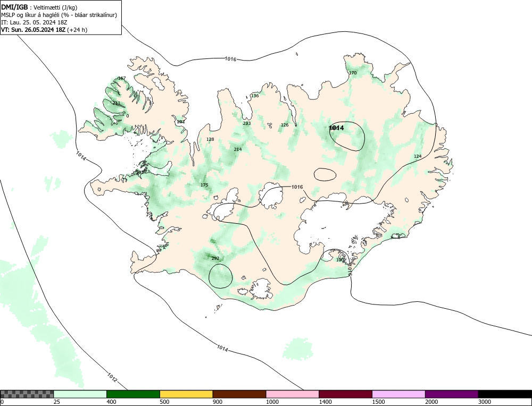Click the map value 211

pos(117,104)
